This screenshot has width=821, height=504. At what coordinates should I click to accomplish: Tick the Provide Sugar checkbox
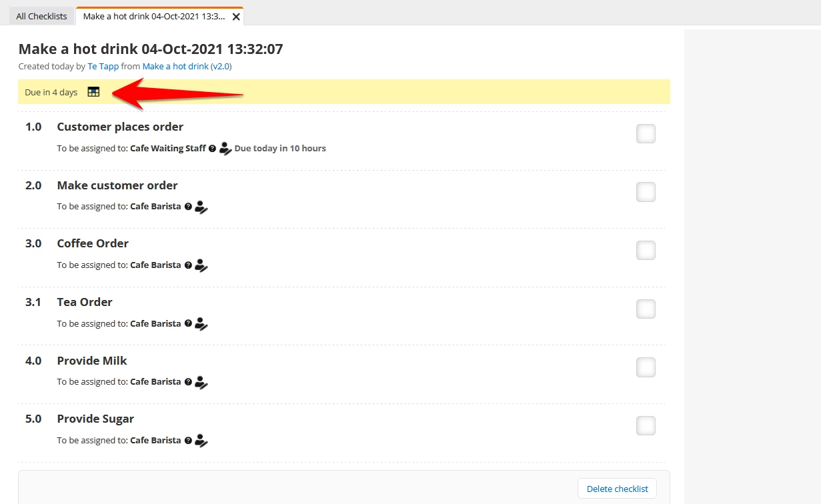tap(645, 425)
